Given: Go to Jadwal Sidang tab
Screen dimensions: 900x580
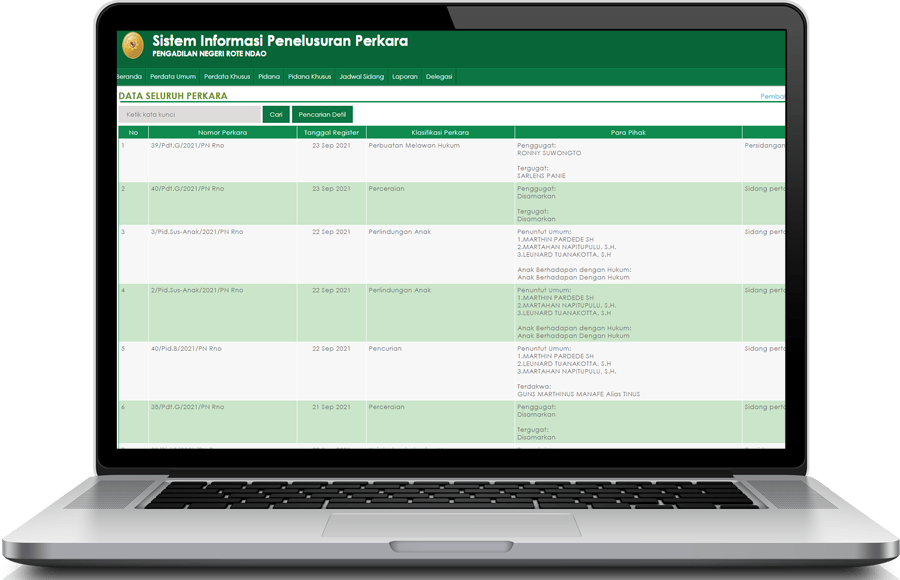Looking at the screenshot, I should coord(361,76).
